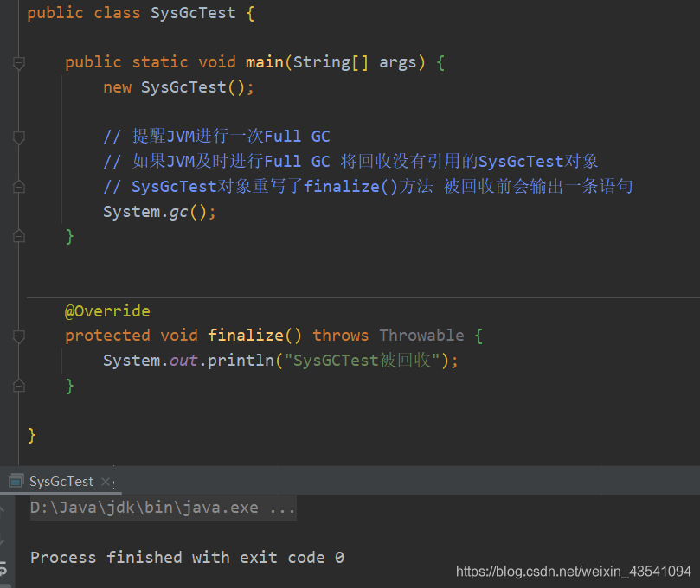
Task: Collapse the finalize method fold marker
Action: [x=19, y=336]
